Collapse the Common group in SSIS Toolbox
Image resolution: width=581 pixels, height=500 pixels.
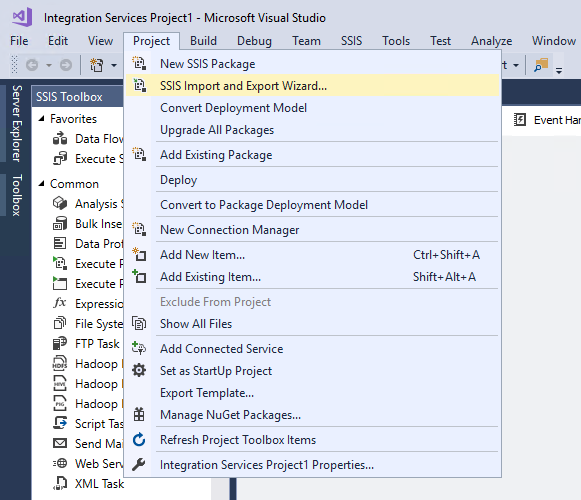tap(42, 183)
